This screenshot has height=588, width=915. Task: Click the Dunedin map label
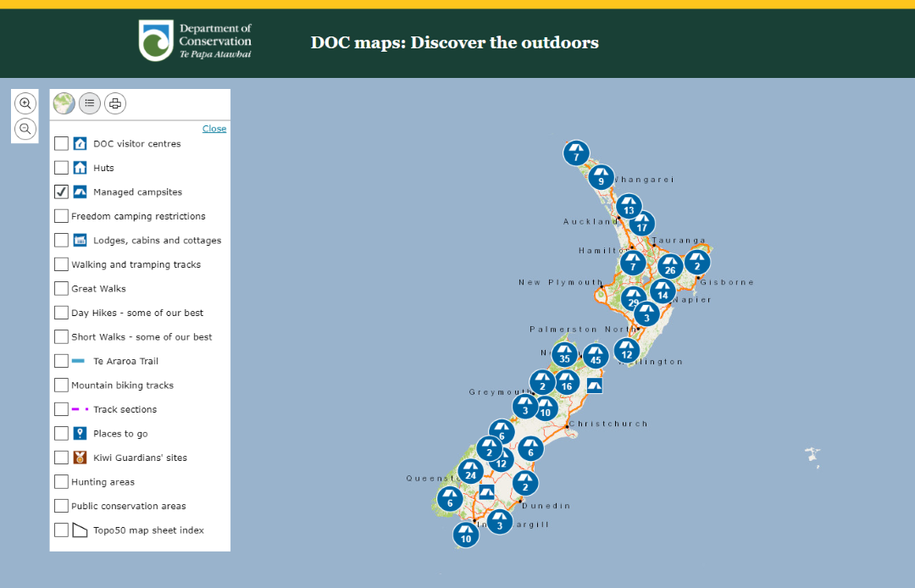[546, 506]
